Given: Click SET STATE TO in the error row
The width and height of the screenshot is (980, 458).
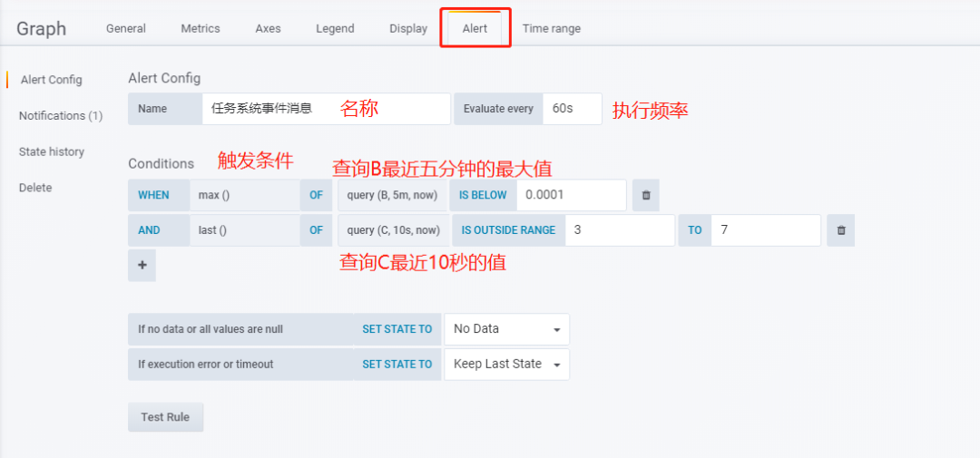Looking at the screenshot, I should [x=397, y=365].
